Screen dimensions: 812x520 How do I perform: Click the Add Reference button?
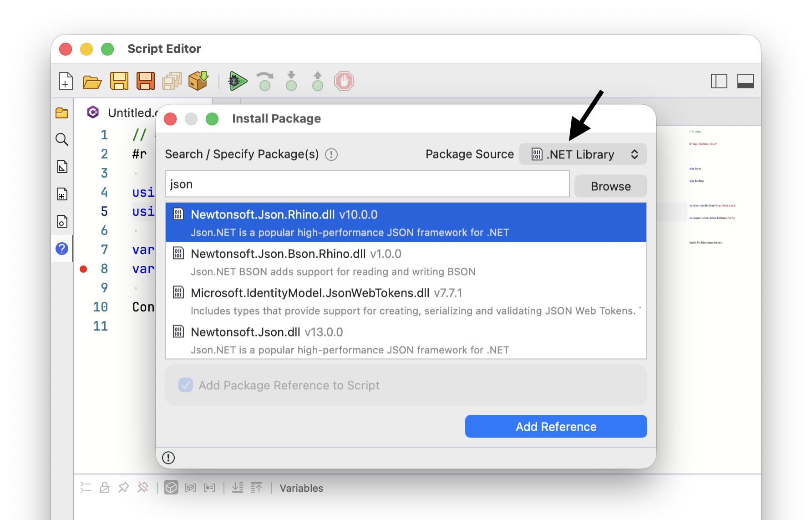[x=556, y=427]
